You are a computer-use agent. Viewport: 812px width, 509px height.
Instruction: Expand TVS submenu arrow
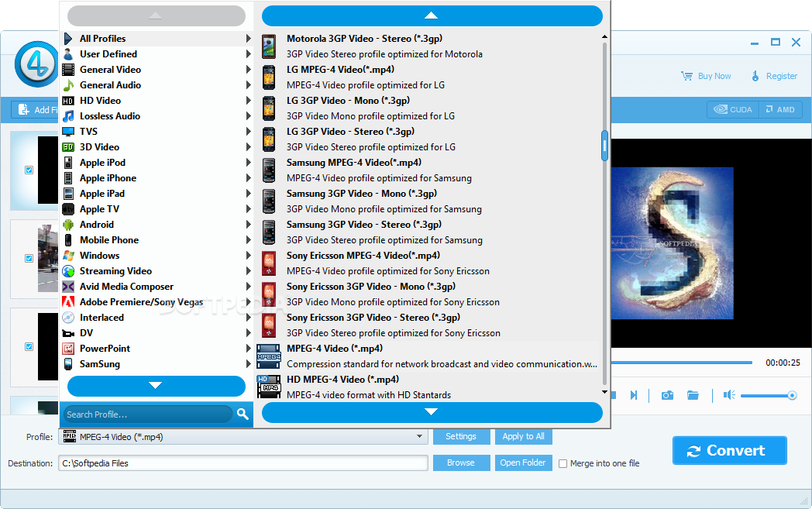point(249,132)
